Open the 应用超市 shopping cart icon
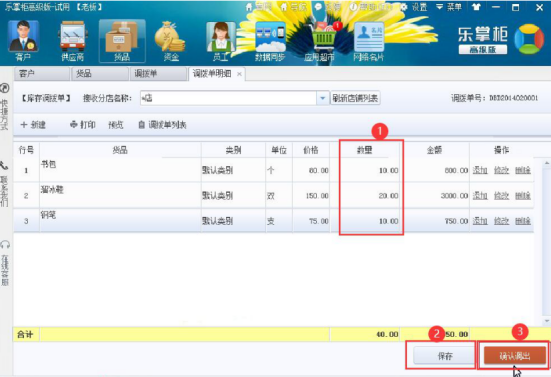This screenshot has height=377, width=551. [x=319, y=40]
